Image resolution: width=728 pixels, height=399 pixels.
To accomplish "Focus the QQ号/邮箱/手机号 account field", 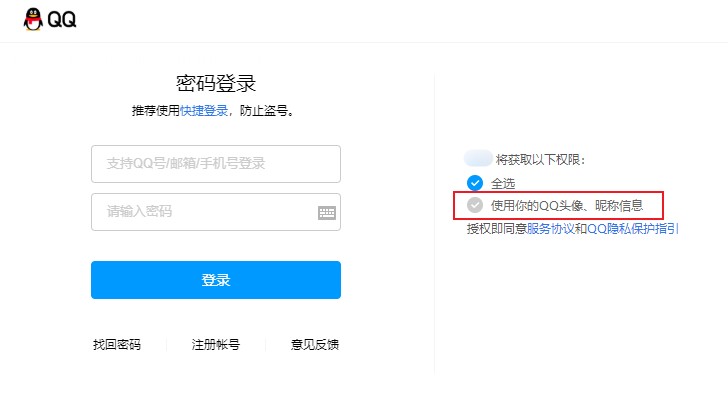I will click(x=216, y=164).
